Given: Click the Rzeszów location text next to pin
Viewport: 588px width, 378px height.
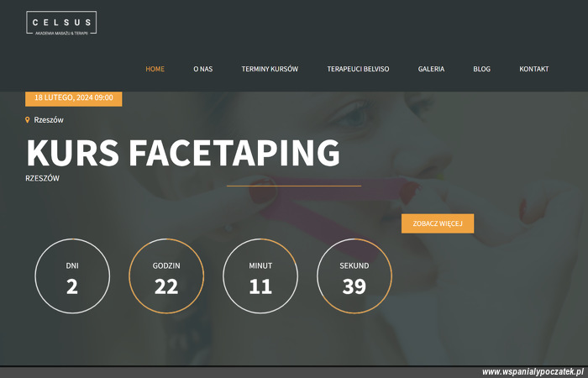Looking at the screenshot, I should [49, 120].
